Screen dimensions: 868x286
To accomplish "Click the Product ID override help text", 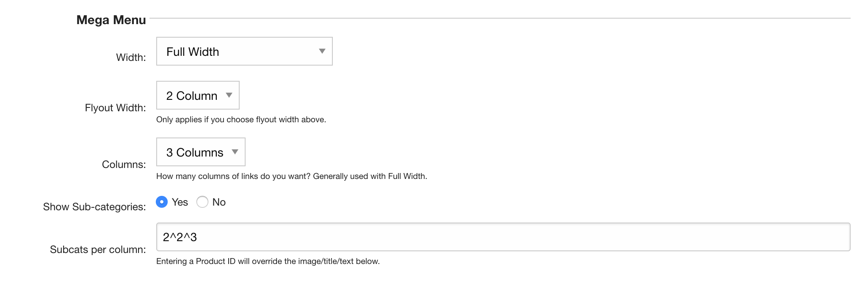I will (x=268, y=261).
